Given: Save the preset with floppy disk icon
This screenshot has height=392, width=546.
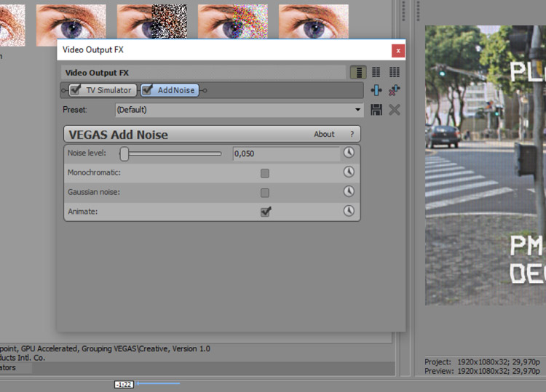Looking at the screenshot, I should pos(376,110).
